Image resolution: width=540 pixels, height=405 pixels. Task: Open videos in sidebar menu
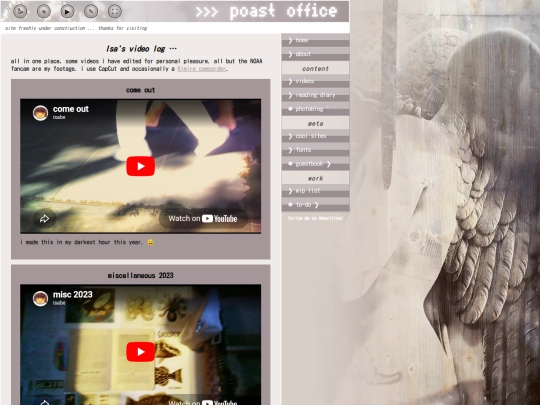315,81
